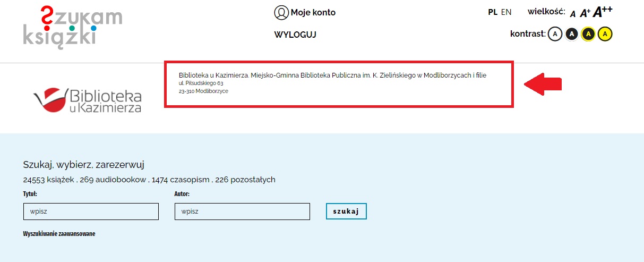Set larger font size A+

(x=585, y=13)
